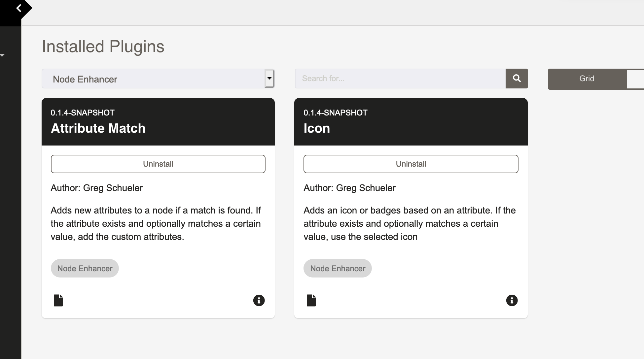View info details for Icon plugin
The image size is (644, 359).
[512, 300]
